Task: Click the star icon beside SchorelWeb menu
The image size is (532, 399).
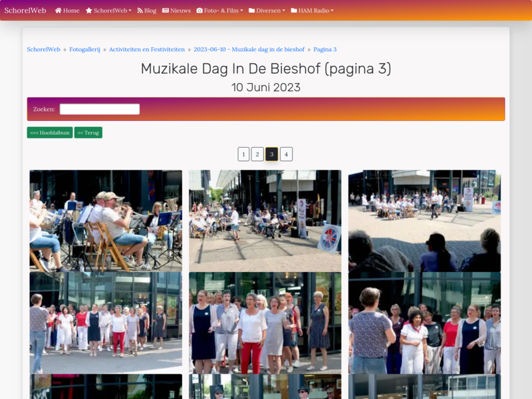Action: pyautogui.click(x=89, y=11)
